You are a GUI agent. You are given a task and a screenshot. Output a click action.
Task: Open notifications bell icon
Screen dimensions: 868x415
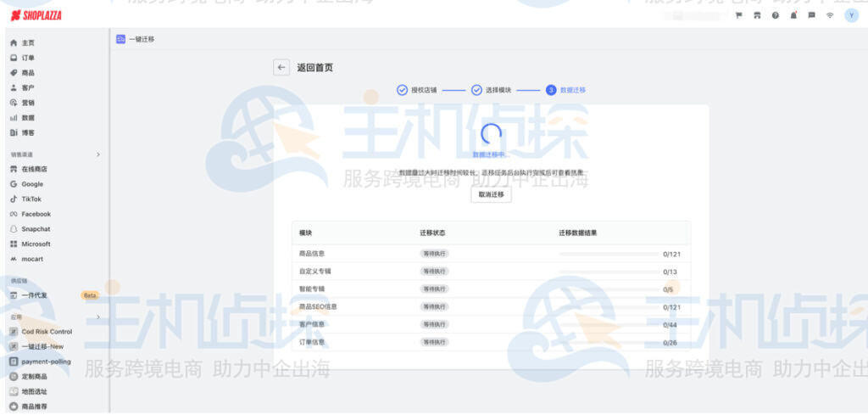tap(793, 15)
